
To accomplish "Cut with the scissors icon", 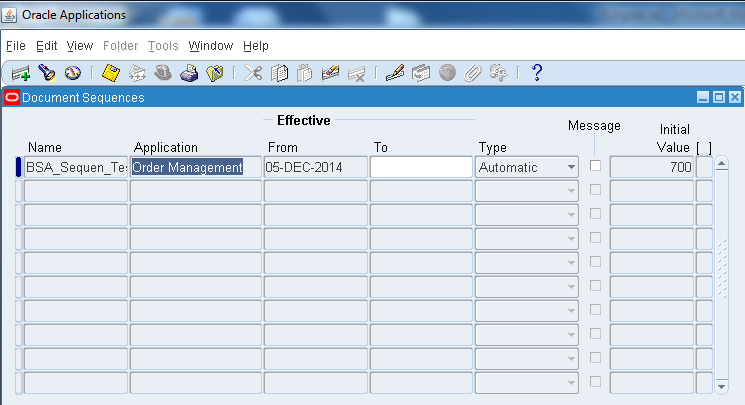I will click(253, 73).
